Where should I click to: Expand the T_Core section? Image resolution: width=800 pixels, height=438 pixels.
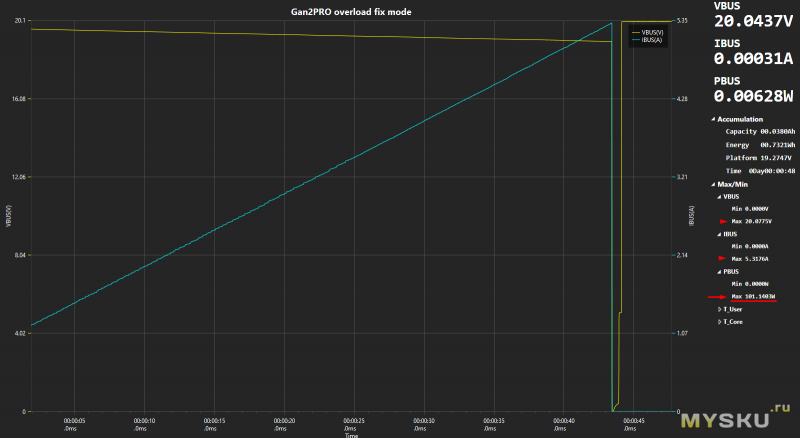(719, 322)
